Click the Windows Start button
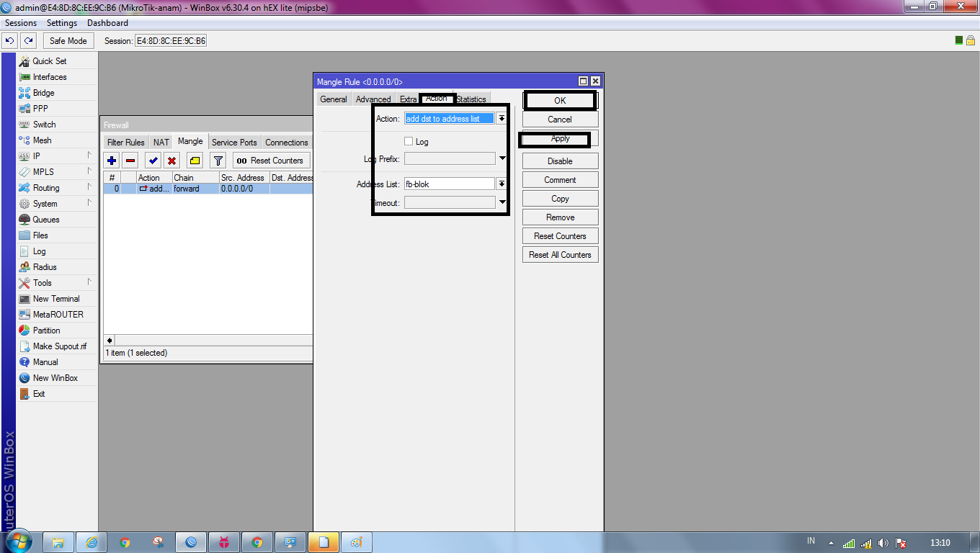 (18, 541)
